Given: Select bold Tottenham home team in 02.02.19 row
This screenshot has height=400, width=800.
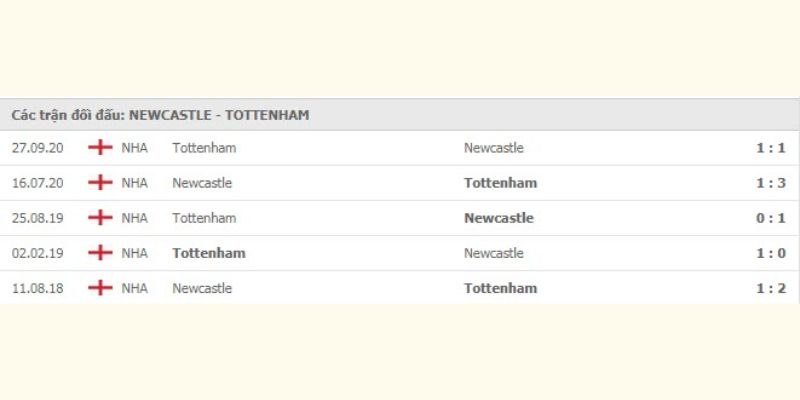Looking at the screenshot, I should (209, 253).
